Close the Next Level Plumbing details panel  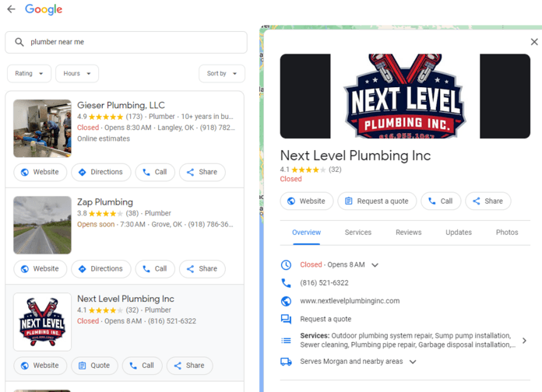click(x=534, y=42)
